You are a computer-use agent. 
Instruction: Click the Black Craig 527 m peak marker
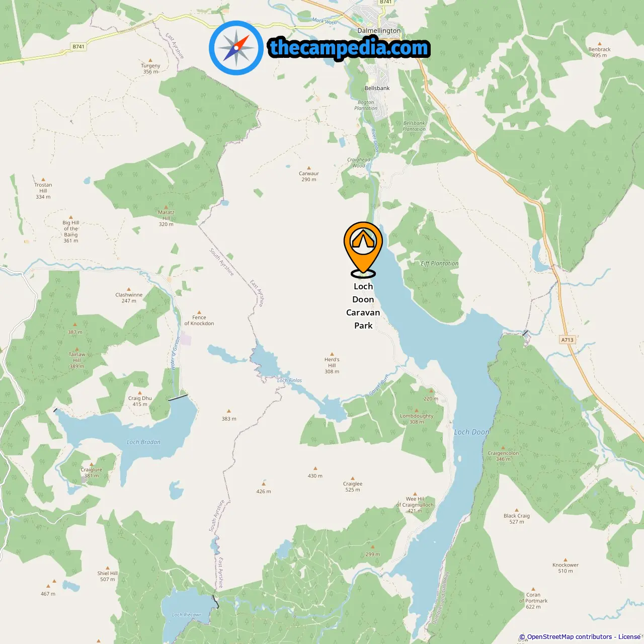(x=517, y=510)
